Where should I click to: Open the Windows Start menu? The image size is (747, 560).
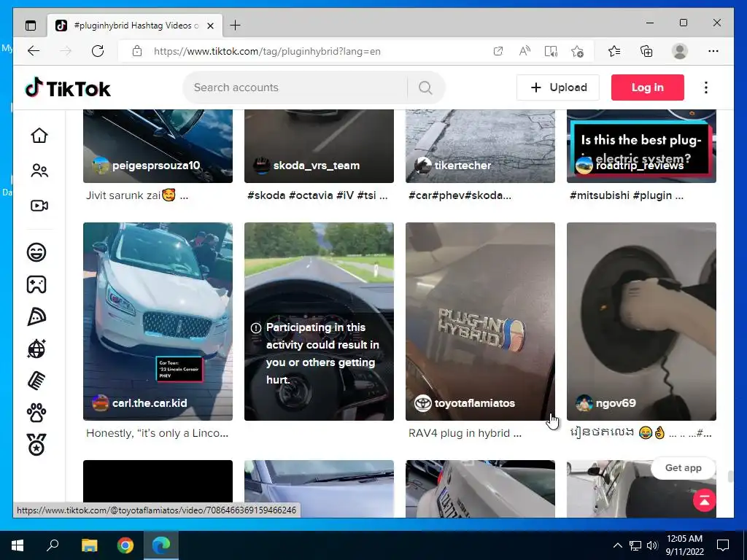[x=18, y=545]
